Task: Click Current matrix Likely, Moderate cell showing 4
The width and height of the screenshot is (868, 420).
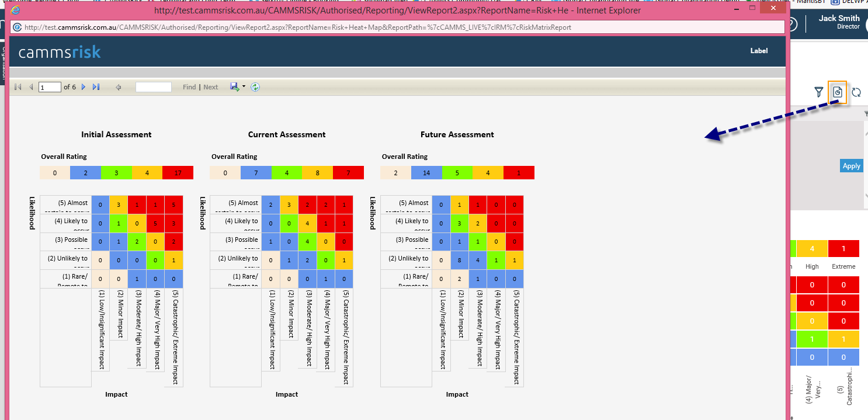Action: click(x=308, y=223)
